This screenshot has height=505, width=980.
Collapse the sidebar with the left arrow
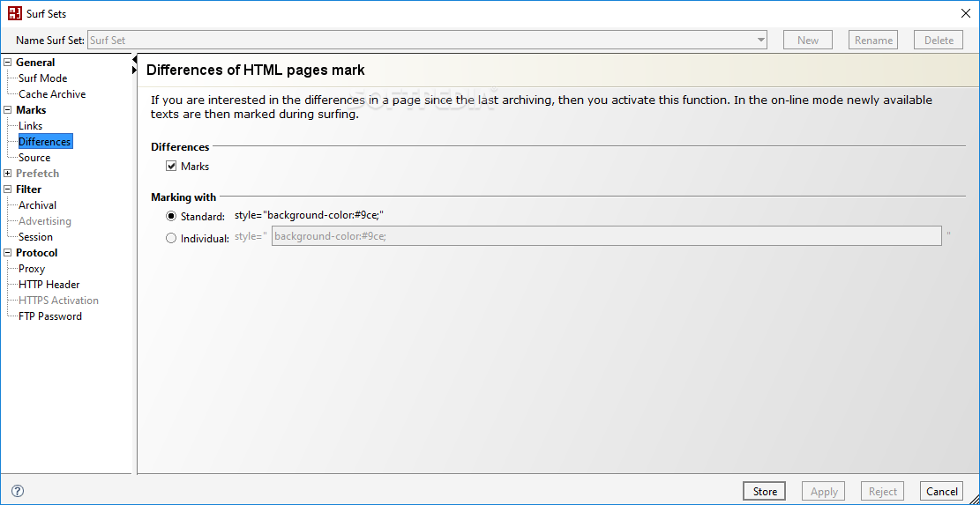pyautogui.click(x=135, y=59)
